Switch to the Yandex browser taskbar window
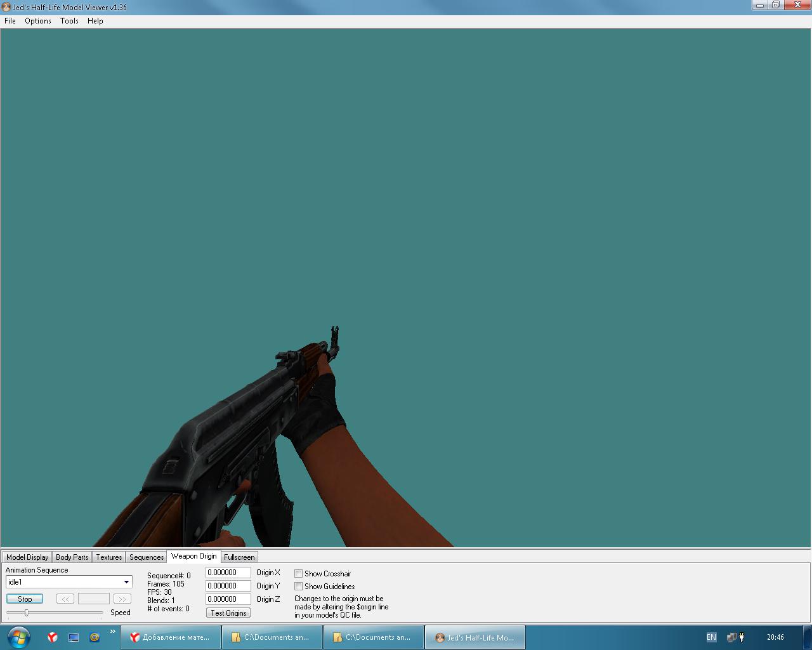This screenshot has height=650, width=812. click(171, 637)
